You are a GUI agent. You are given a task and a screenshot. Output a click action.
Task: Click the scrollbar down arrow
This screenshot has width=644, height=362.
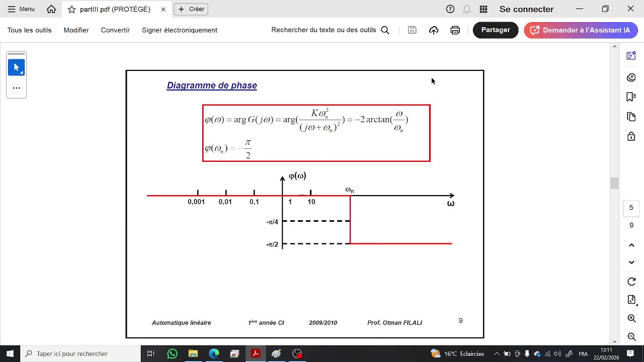[614, 341]
